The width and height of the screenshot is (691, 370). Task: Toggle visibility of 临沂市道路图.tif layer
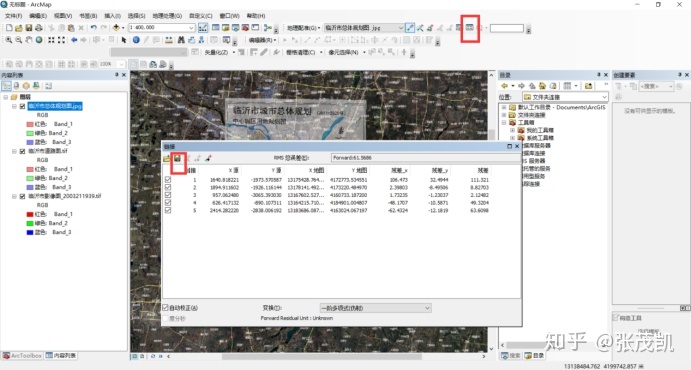(x=22, y=151)
